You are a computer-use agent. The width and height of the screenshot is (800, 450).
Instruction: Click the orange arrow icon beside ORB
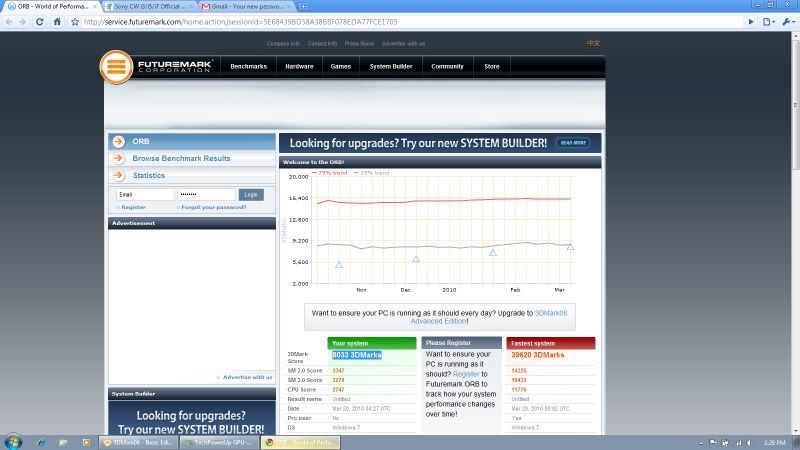pos(119,142)
